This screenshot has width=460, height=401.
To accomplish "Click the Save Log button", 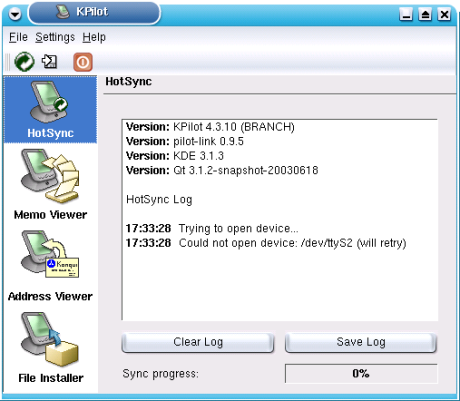I will click(x=361, y=342).
